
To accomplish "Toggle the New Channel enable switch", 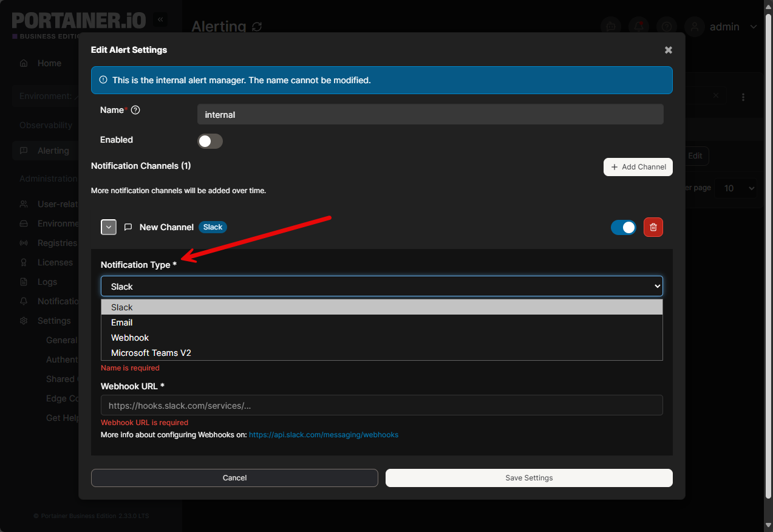I will (624, 227).
